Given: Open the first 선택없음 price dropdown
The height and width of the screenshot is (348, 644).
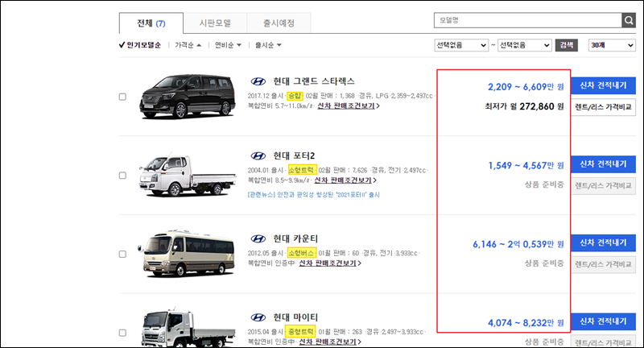Looking at the screenshot, I should click(461, 45).
